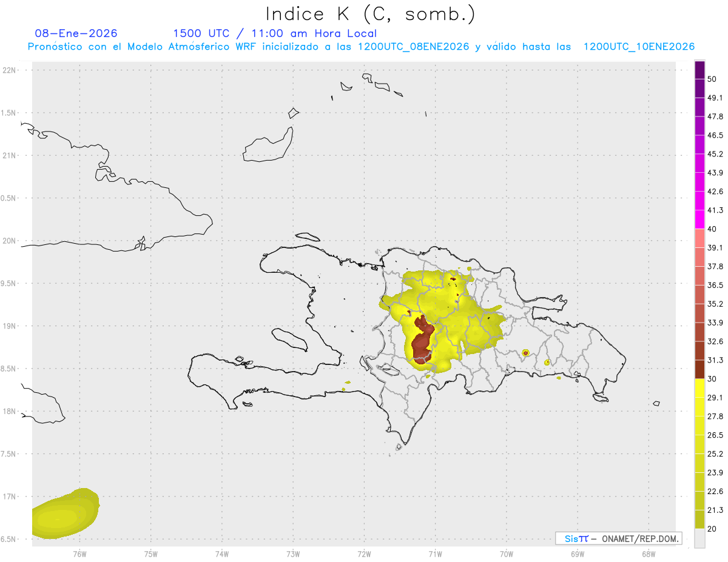Click the colorbar label "50"

pyautogui.click(x=712, y=79)
